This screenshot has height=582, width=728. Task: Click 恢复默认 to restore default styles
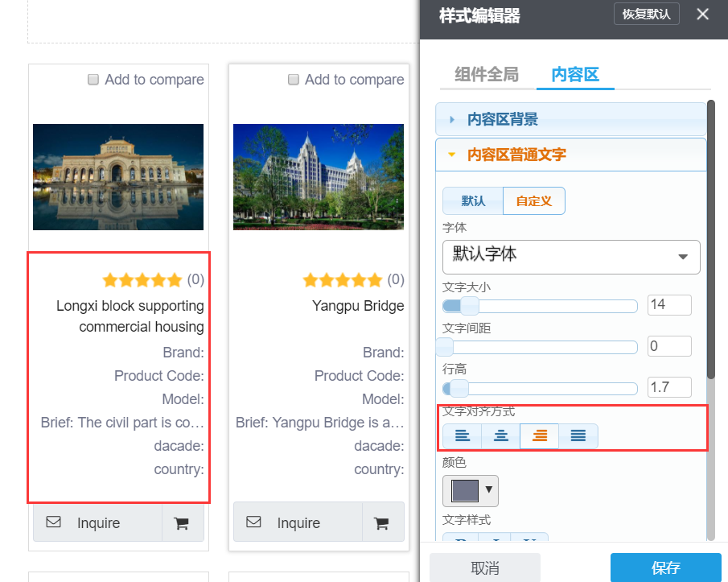click(x=646, y=14)
